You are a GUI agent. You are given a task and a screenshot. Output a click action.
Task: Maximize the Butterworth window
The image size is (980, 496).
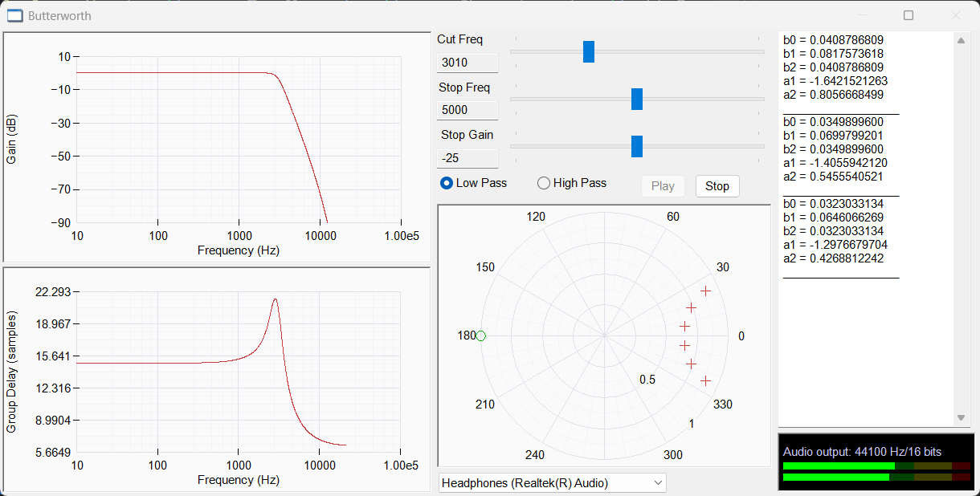coord(909,15)
